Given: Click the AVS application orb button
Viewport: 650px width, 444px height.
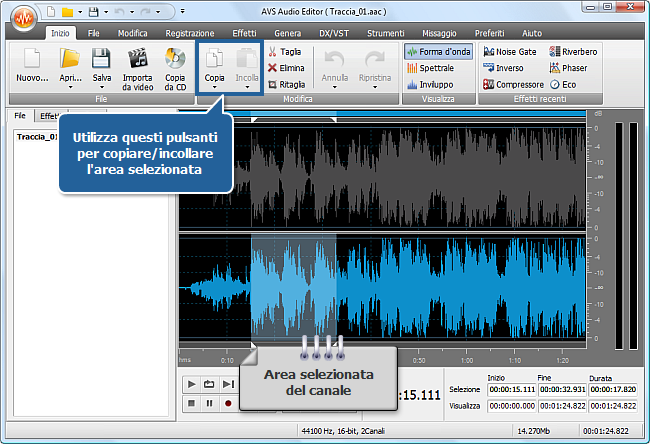Looking at the screenshot, I should point(24,18).
